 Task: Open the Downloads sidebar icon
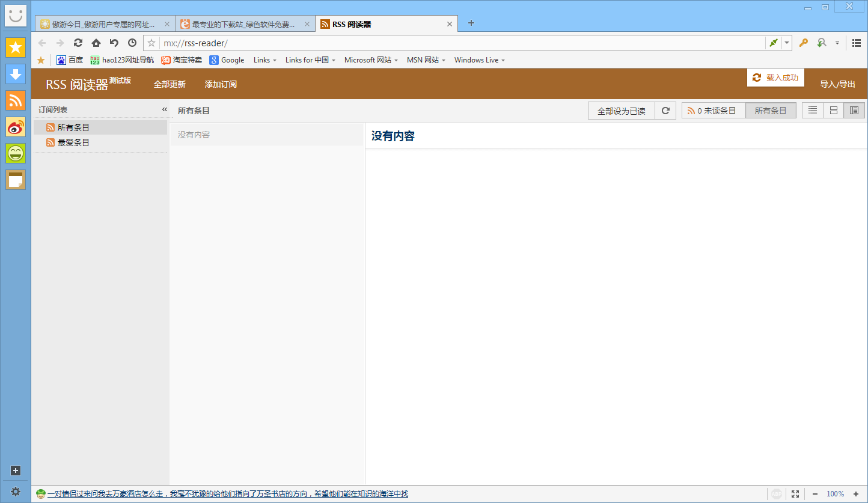[16, 74]
